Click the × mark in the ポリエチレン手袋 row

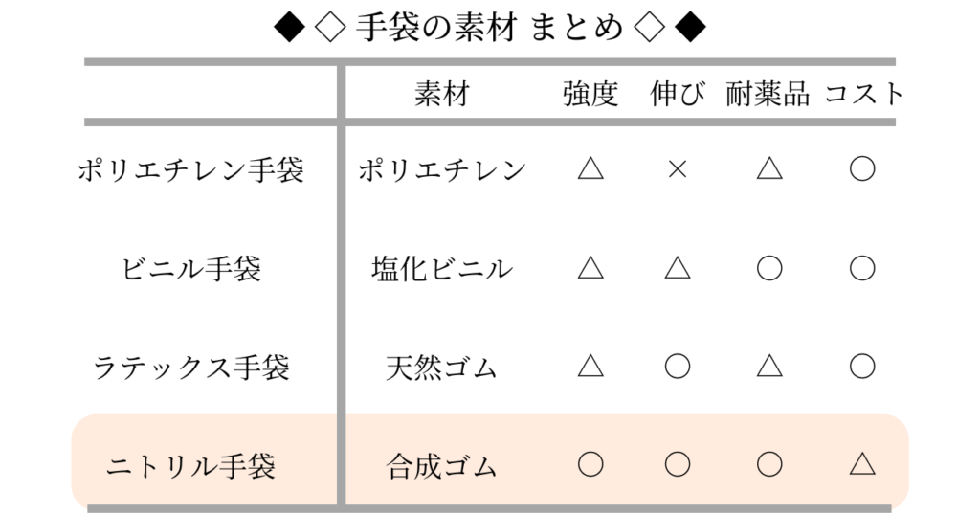678,169
